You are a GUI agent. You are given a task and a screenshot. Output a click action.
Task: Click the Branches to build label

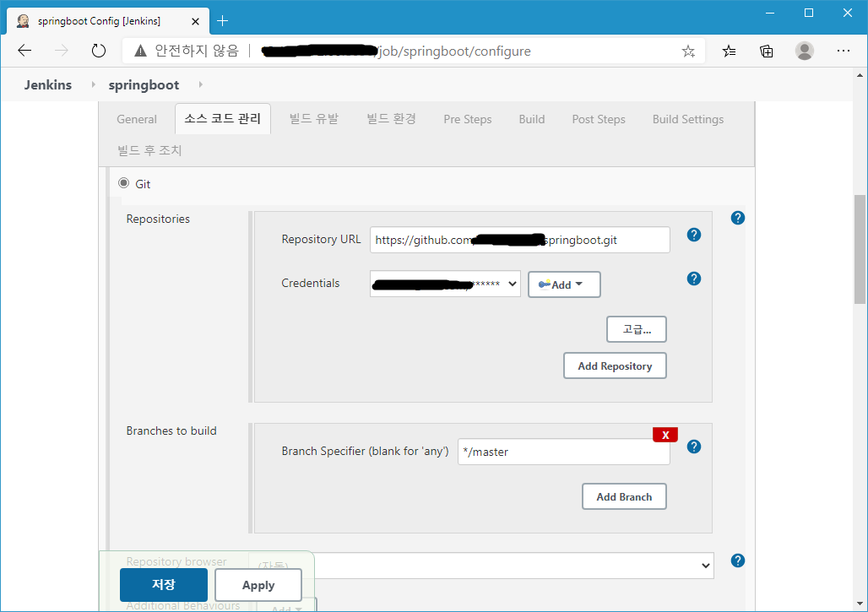171,431
